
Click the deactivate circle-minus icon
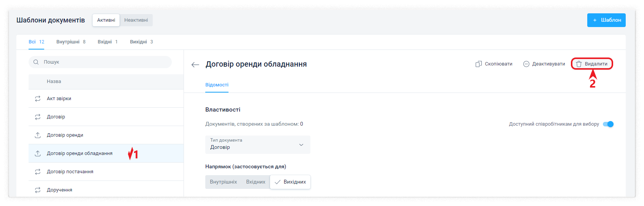pyautogui.click(x=526, y=64)
